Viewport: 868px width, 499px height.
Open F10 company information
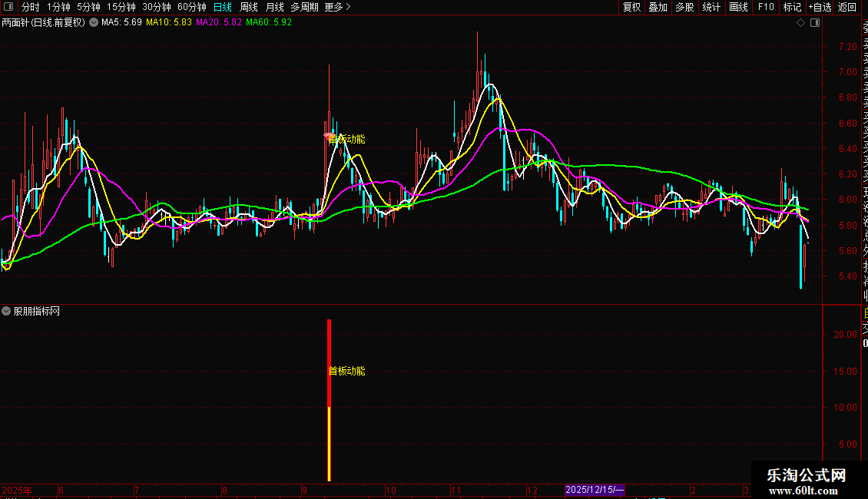point(766,7)
